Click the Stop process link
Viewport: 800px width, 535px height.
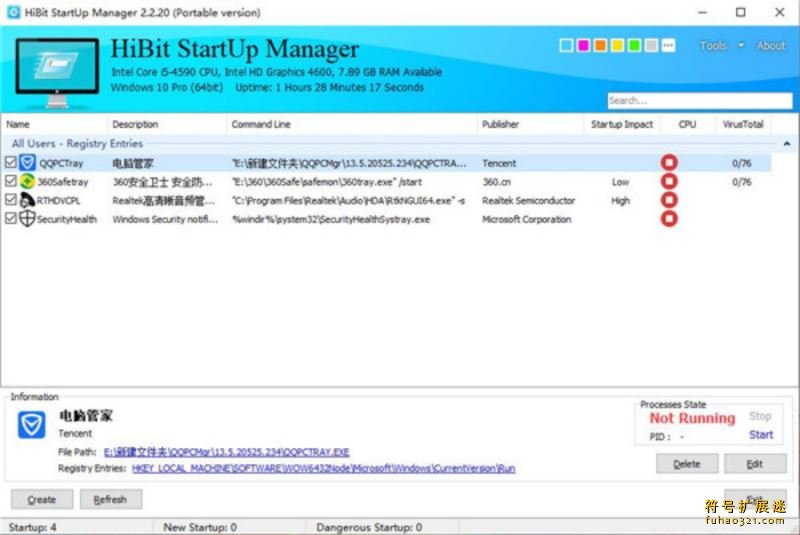pyautogui.click(x=760, y=416)
